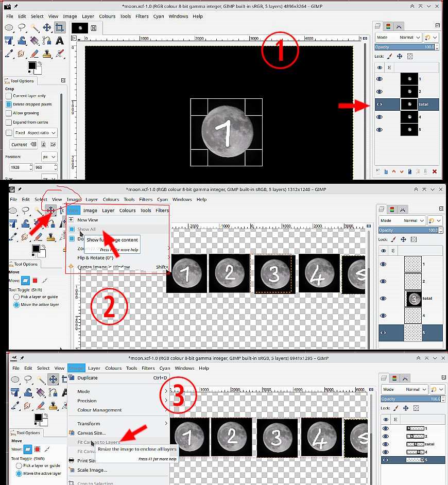Viewport: 448px width, 485px height.
Task: Choose Paths tool in top GIMP window
Action: (47, 41)
